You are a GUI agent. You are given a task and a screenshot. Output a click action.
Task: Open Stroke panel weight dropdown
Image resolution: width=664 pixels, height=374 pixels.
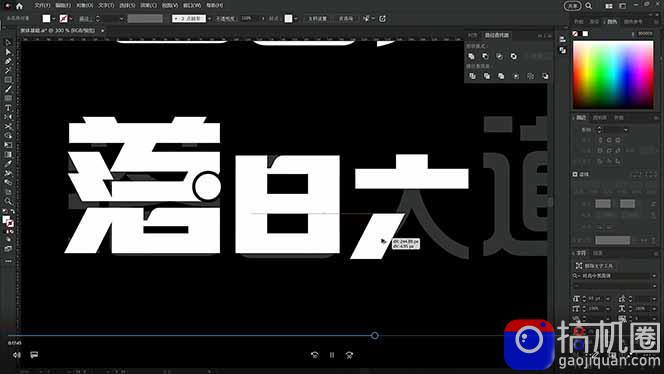[x=626, y=130]
